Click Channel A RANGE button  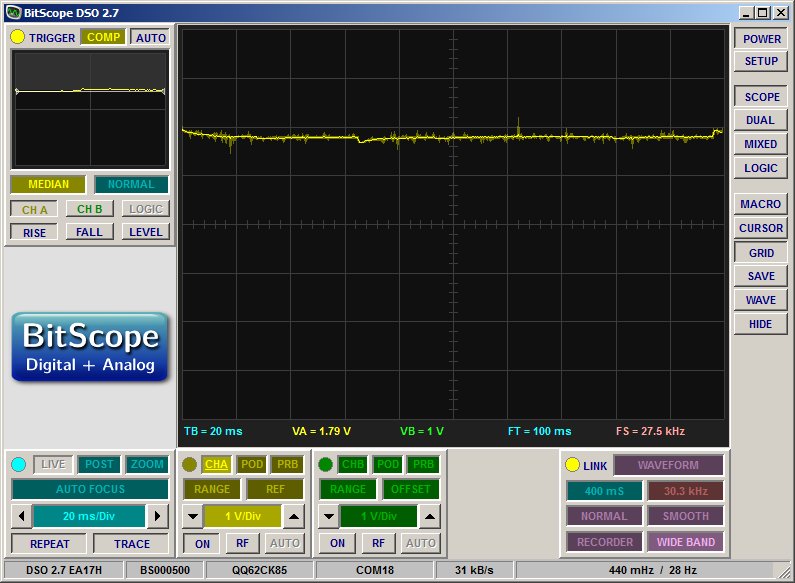(212, 489)
